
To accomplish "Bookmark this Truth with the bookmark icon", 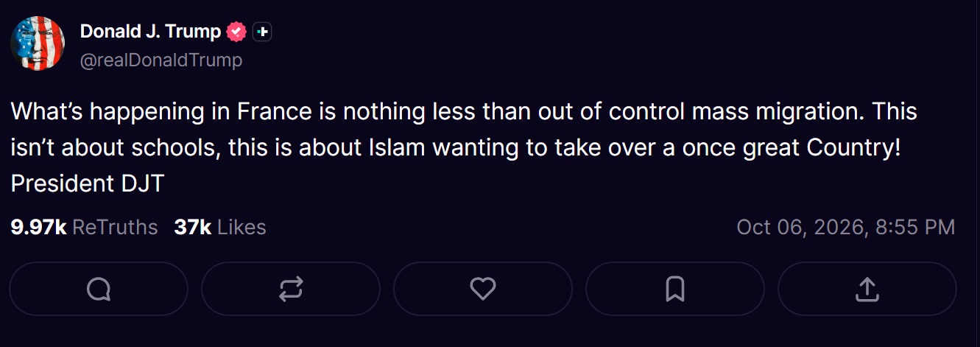I will pos(674,289).
